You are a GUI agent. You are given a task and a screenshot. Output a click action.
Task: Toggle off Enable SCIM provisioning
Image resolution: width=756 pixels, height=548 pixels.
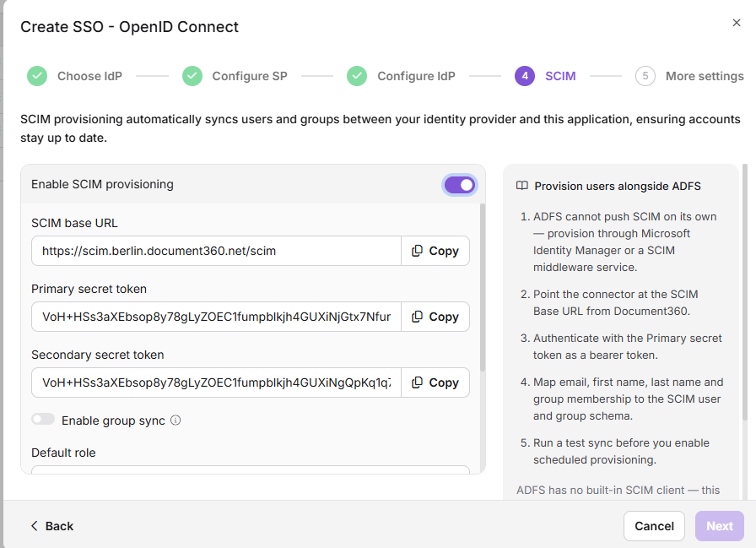click(460, 185)
